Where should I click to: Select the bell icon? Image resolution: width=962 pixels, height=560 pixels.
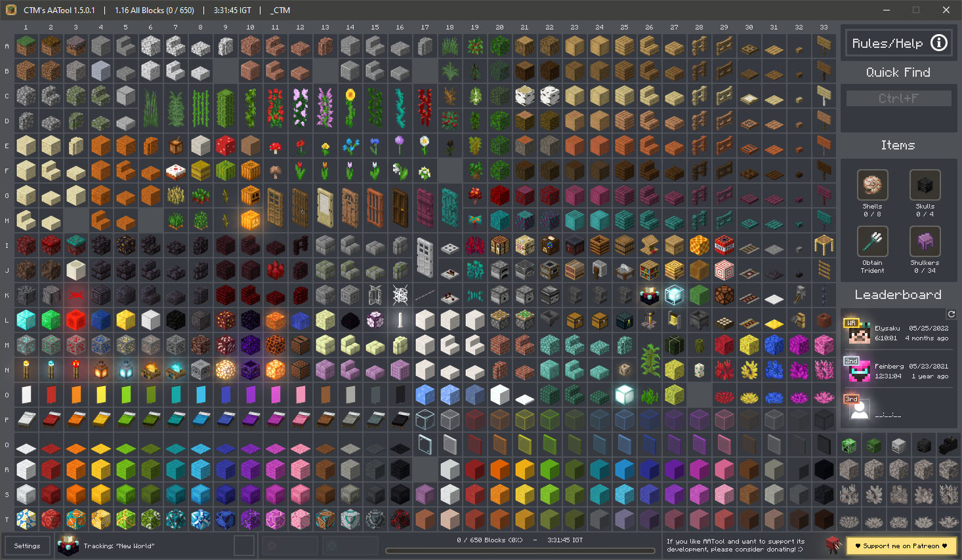[674, 320]
